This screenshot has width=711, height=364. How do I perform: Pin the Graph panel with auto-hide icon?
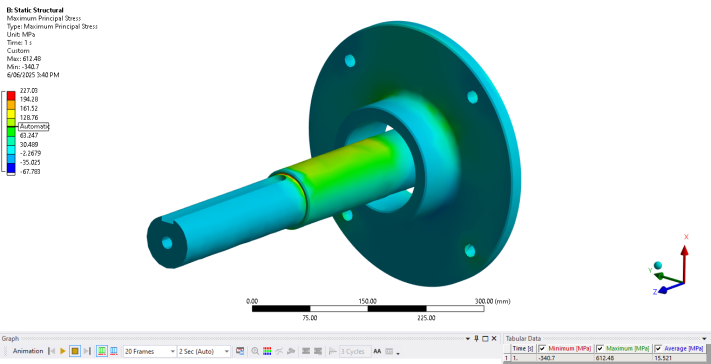point(477,339)
